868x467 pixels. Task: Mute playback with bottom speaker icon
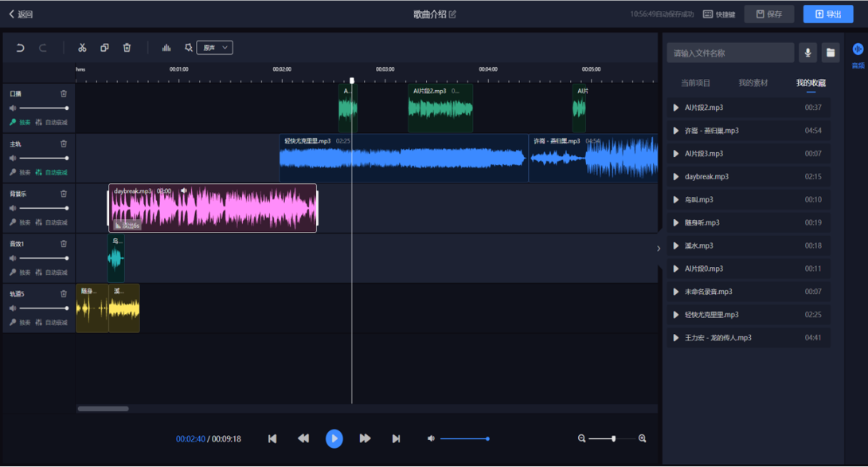431,438
